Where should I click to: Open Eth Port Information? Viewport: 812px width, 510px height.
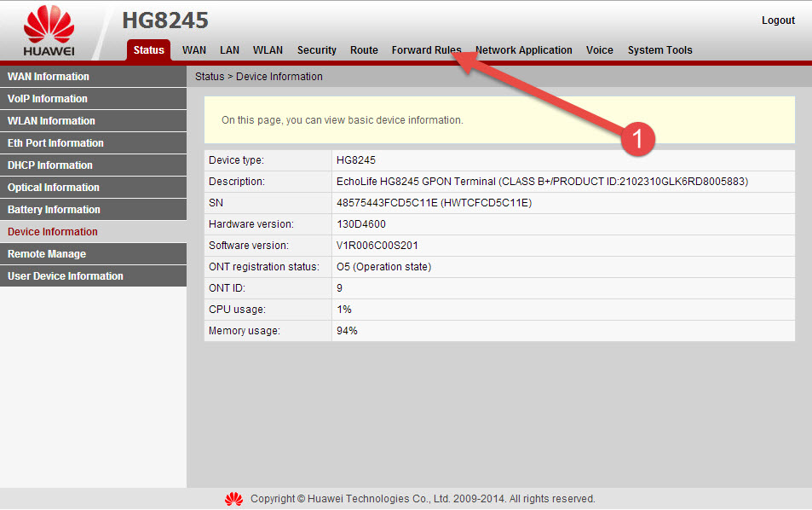[x=55, y=143]
